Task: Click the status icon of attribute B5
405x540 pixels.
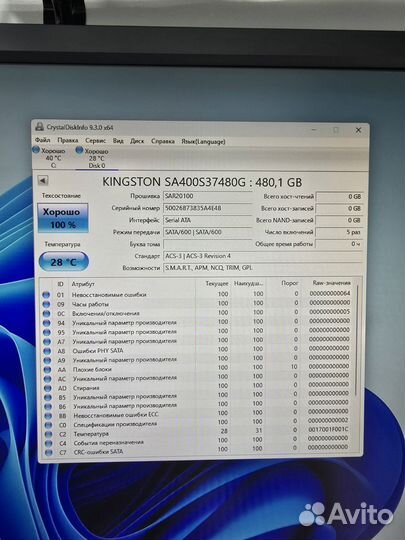Action: point(48,397)
